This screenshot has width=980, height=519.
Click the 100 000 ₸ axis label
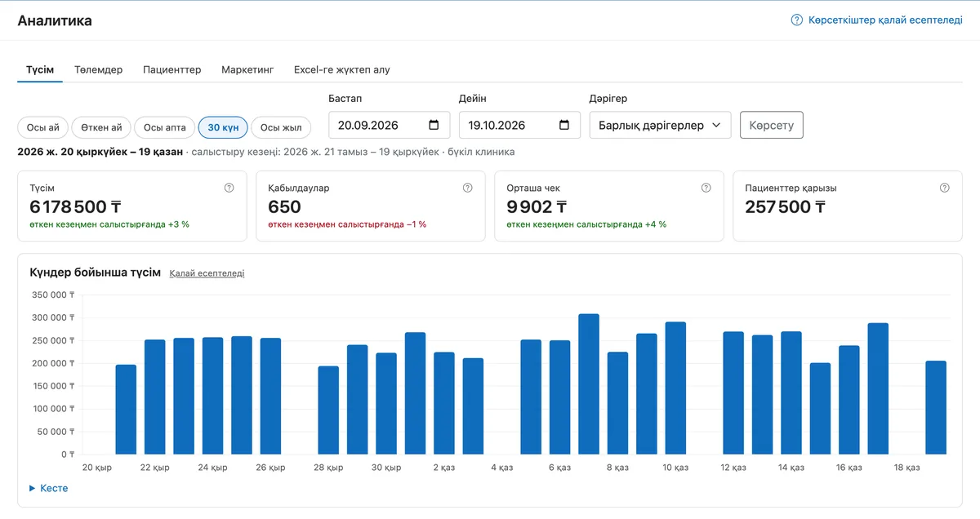53,408
